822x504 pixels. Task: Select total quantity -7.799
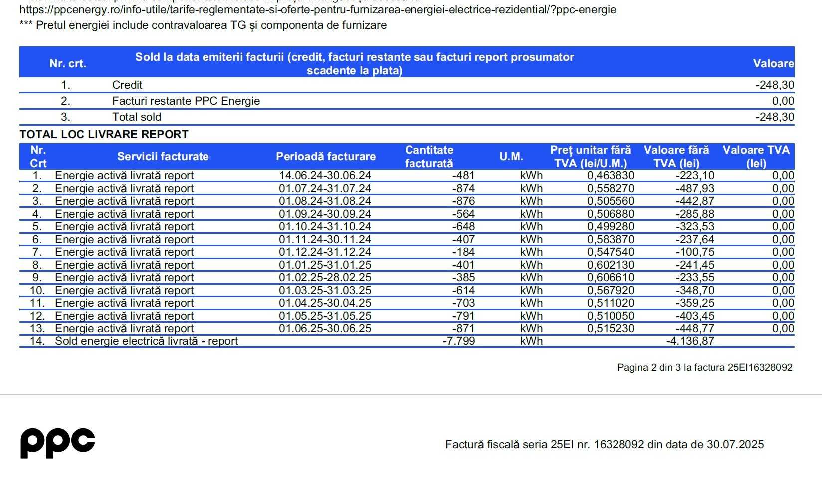[x=459, y=341]
